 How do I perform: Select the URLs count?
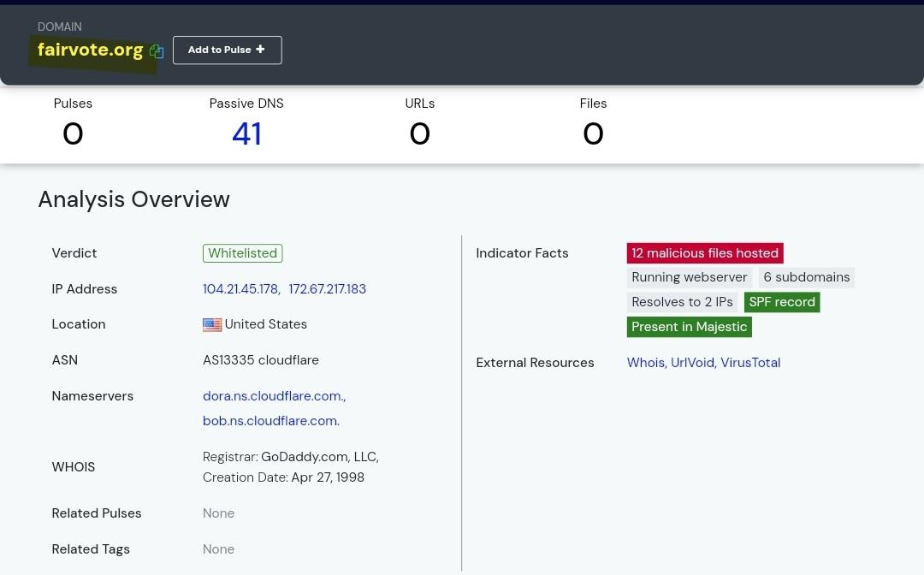(419, 133)
